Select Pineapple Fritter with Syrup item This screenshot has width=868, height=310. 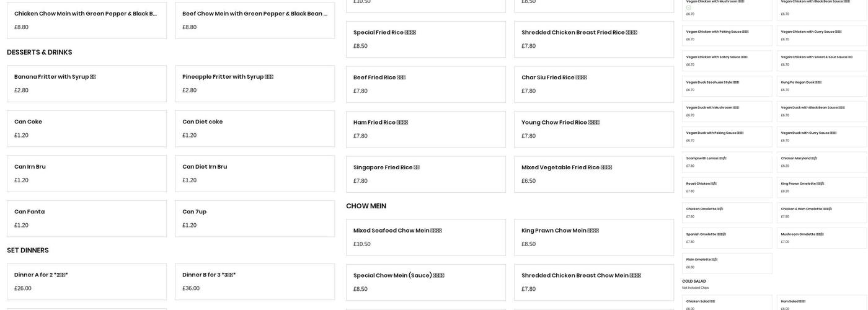[x=255, y=84]
